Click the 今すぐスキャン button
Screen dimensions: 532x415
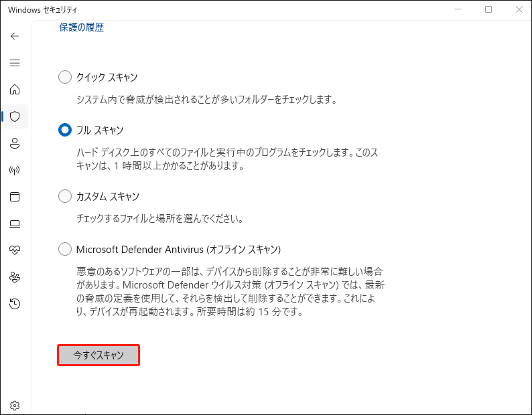[x=98, y=355]
